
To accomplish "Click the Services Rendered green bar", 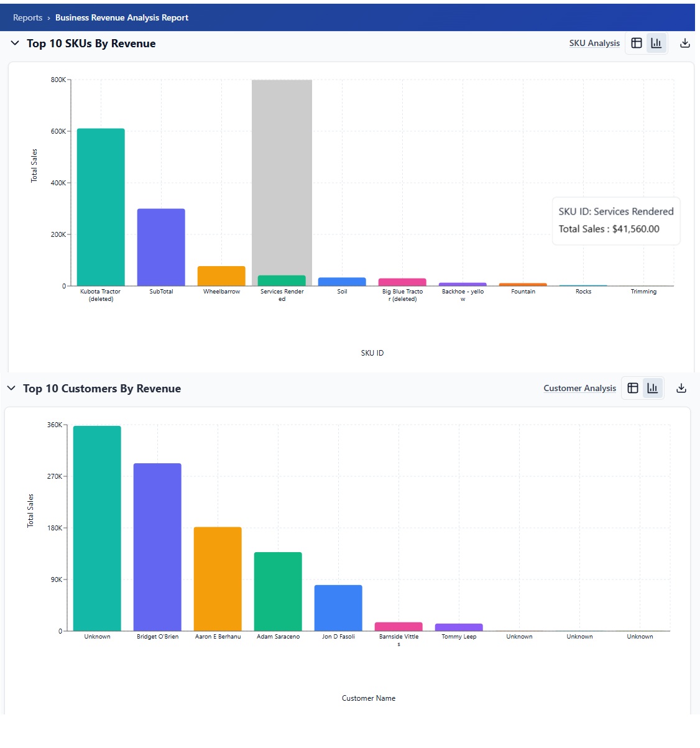I will point(282,280).
